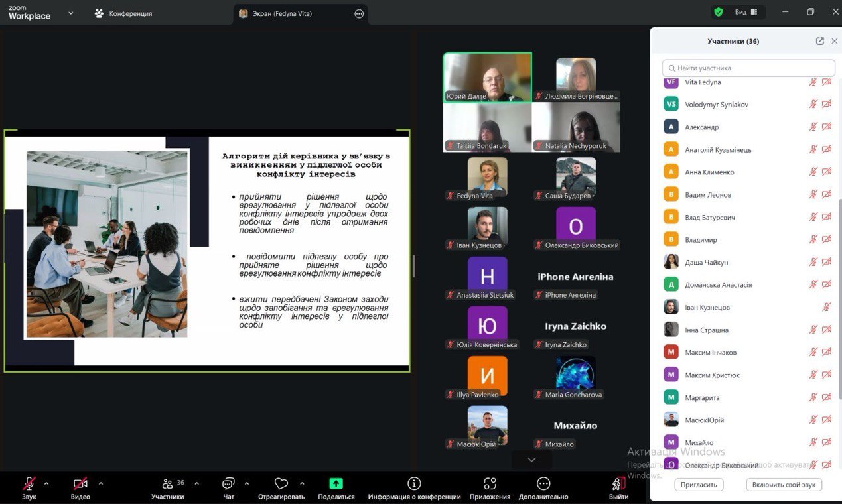Viewport: 842px width, 504px height.
Task: Show more video tiles with down chevron
Action: pyautogui.click(x=531, y=460)
